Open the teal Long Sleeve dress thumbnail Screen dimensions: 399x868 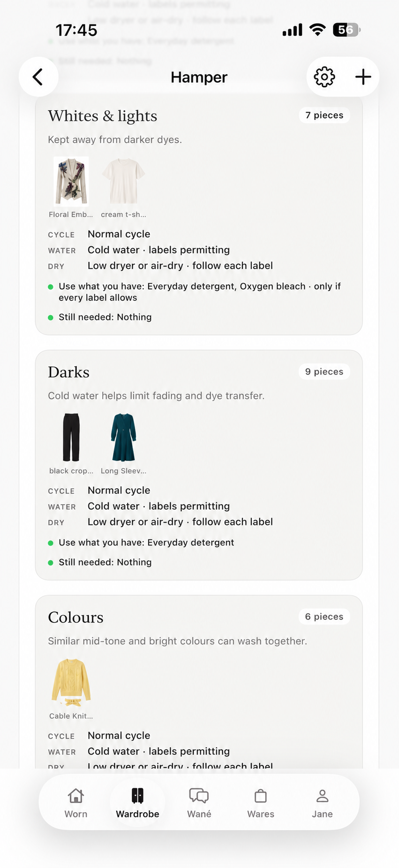(x=123, y=438)
